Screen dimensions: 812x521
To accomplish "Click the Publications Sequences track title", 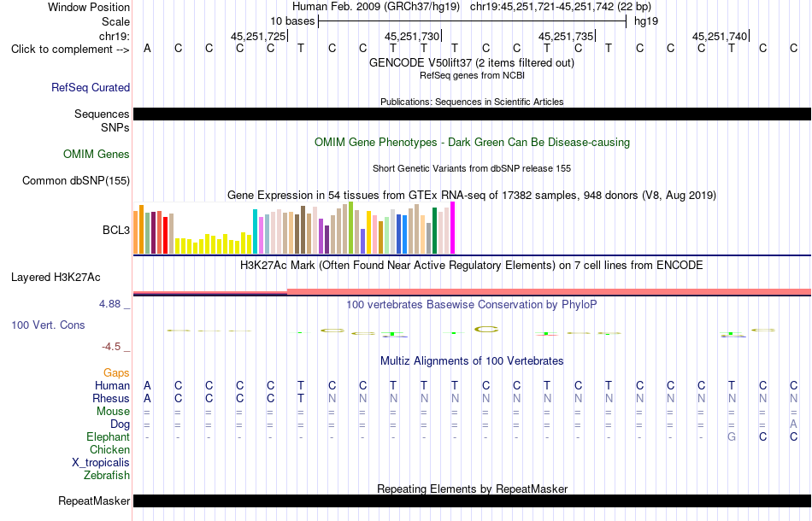I will click(x=472, y=102).
